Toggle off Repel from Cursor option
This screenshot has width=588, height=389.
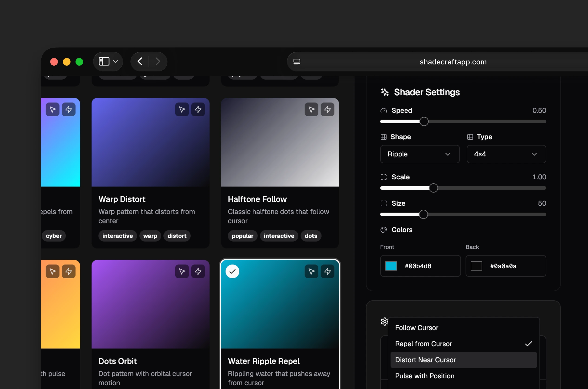coord(423,344)
